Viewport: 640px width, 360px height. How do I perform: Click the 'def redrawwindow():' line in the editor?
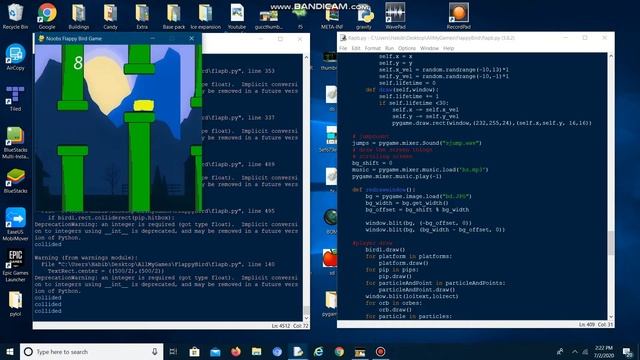(x=384, y=190)
